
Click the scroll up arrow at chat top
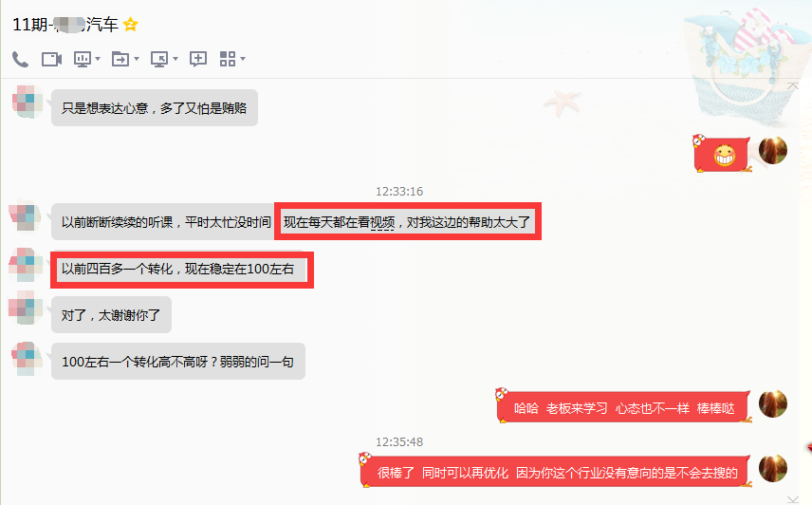pyautogui.click(x=793, y=86)
